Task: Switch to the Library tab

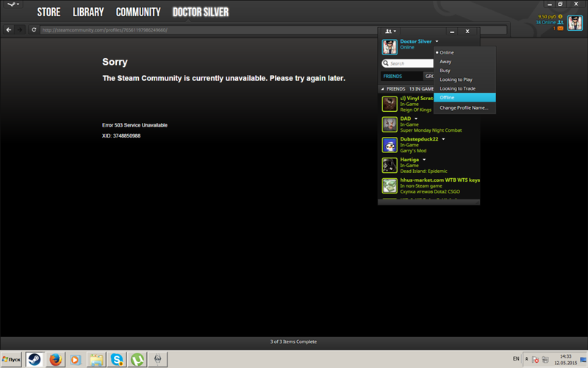Action: coord(88,12)
